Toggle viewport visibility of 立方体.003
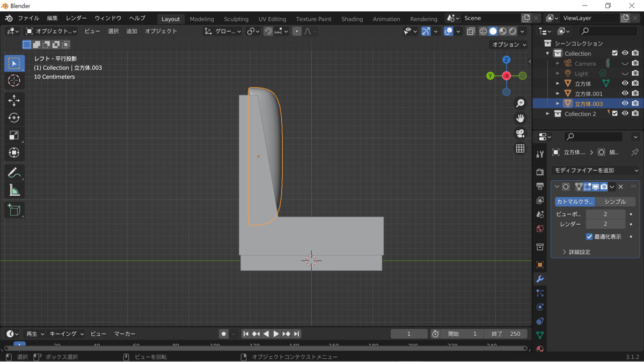The image size is (644, 362). click(x=625, y=104)
